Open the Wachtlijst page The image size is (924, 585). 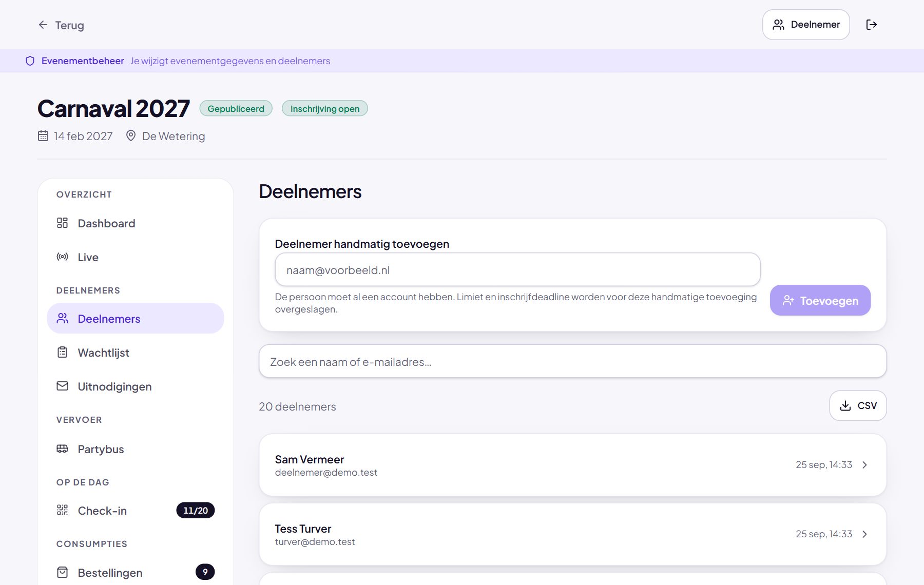(x=136, y=353)
